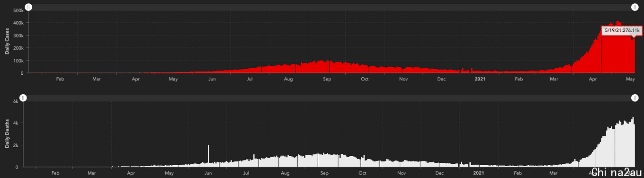This screenshot has width=644, height=178.
Task: Click the 5/19/21 276.11k tooltip
Action: pos(621,30)
